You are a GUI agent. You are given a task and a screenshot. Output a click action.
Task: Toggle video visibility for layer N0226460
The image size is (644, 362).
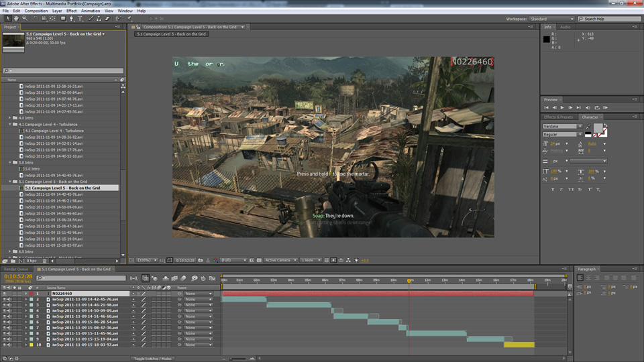pos(5,294)
